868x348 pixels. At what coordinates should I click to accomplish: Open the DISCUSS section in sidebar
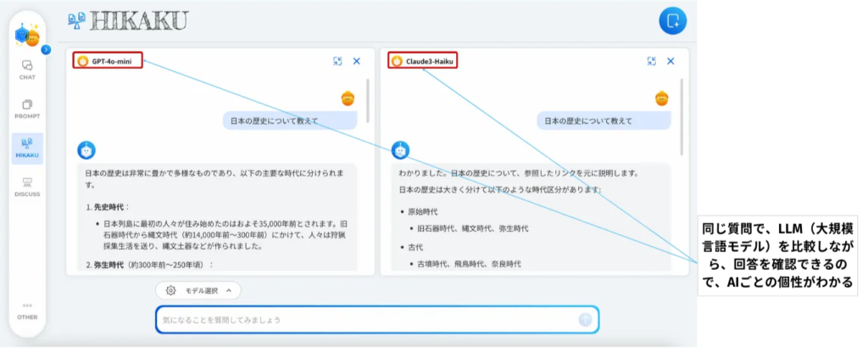(27, 186)
